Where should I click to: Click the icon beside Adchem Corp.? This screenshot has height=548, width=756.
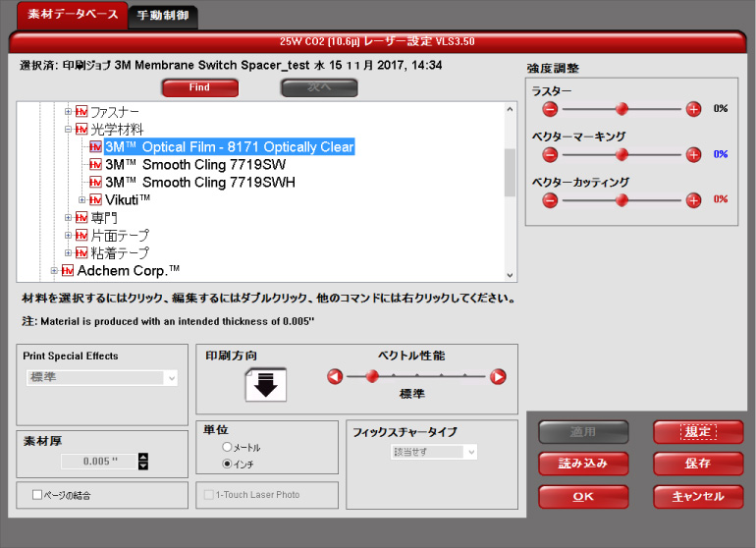tap(68, 271)
